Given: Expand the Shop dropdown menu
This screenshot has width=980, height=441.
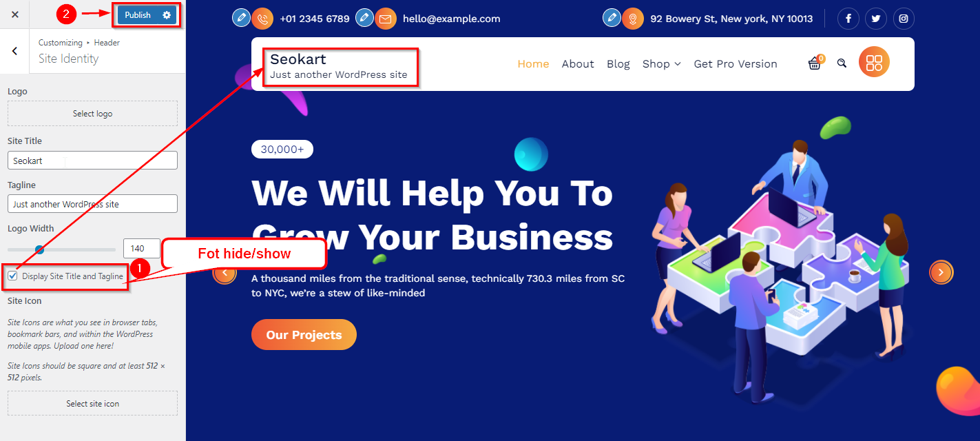Looking at the screenshot, I should click(x=662, y=63).
